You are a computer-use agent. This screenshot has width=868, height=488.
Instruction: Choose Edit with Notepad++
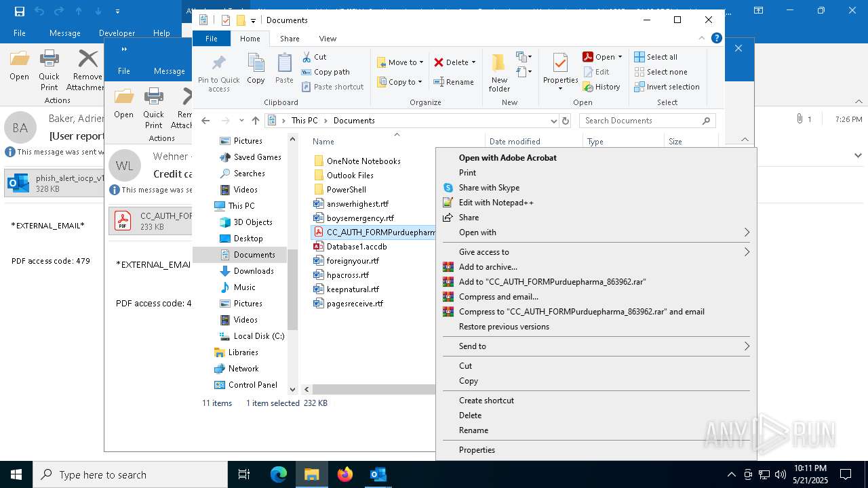pyautogui.click(x=596, y=203)
